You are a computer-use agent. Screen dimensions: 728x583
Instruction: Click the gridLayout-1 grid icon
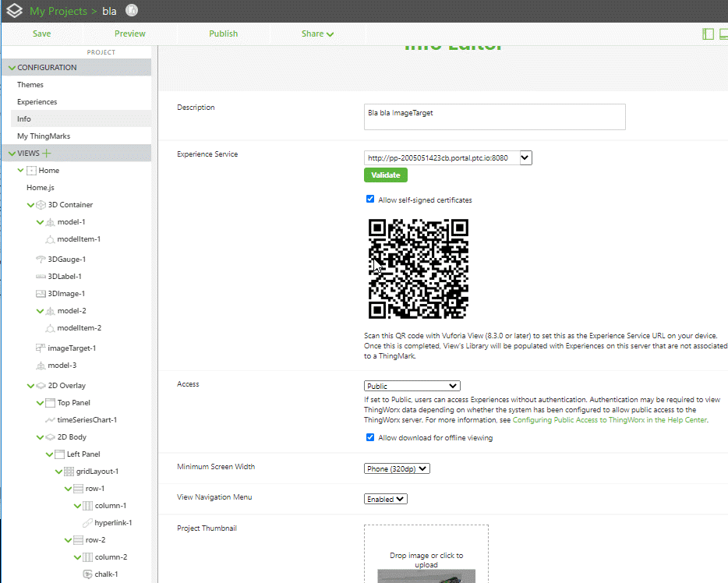click(69, 472)
